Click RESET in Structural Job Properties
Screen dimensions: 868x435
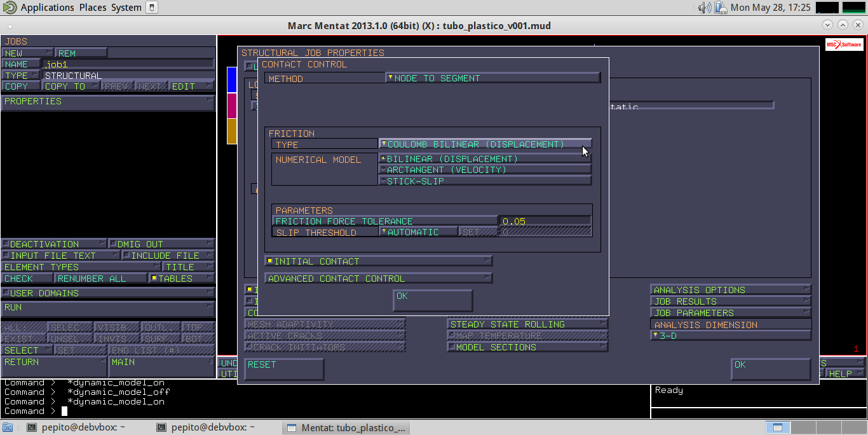point(284,369)
